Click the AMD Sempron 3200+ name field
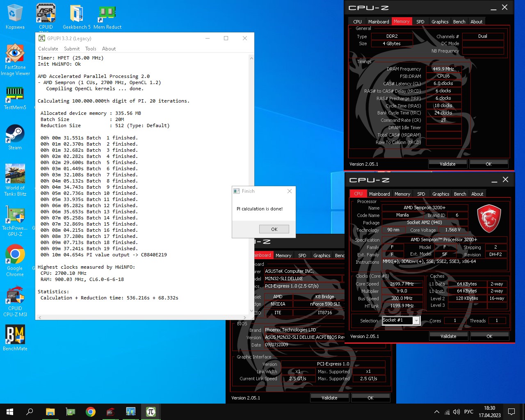Screen dimensions: 525x420 click(x=425, y=208)
